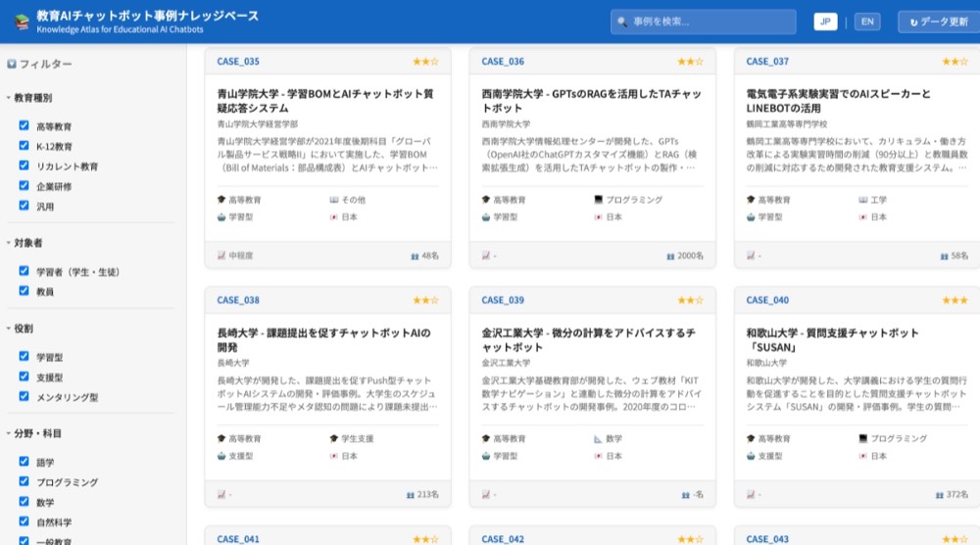This screenshot has width=980, height=545.
Task: Open the CASE_039 link
Action: click(503, 300)
